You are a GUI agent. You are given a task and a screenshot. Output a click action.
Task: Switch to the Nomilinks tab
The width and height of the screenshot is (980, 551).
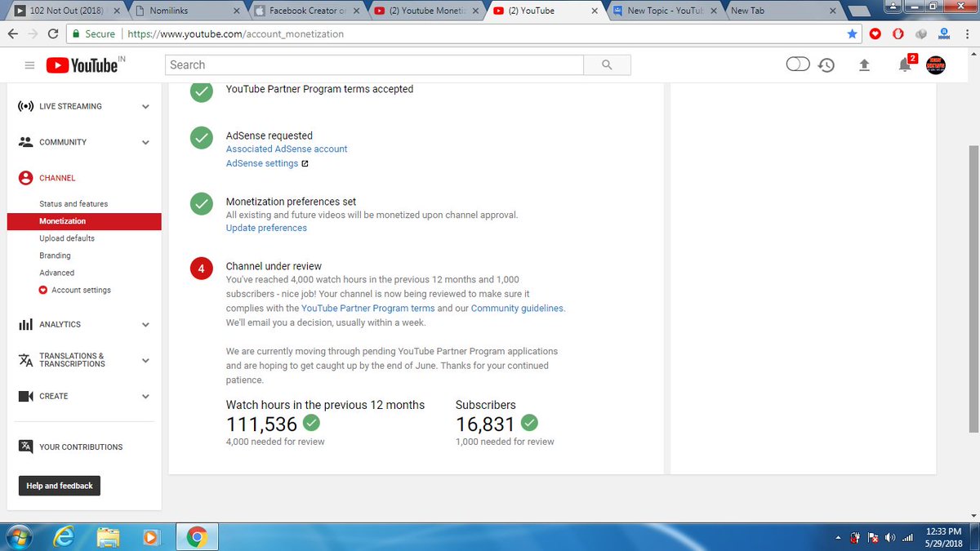pyautogui.click(x=188, y=11)
